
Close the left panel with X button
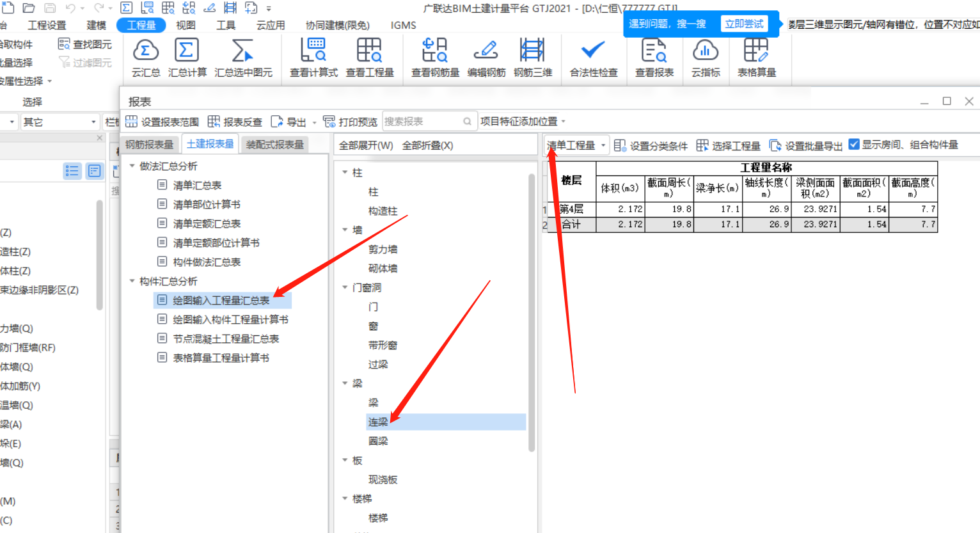point(99,138)
